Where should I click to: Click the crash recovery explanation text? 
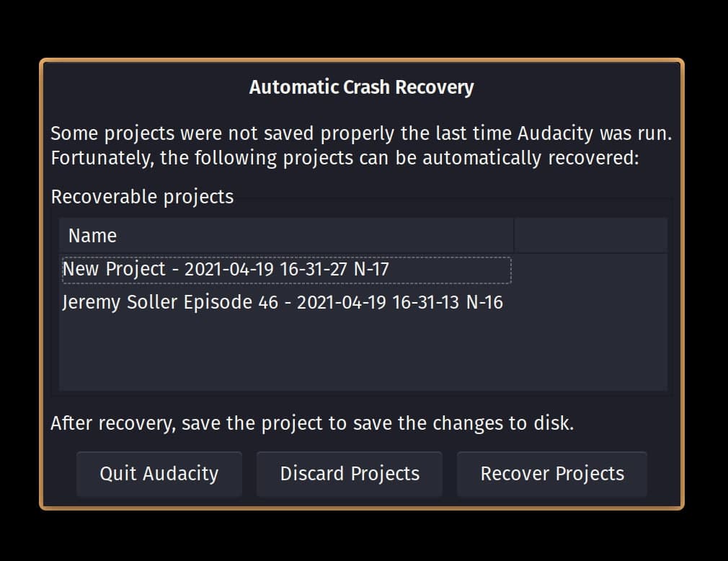(x=362, y=145)
